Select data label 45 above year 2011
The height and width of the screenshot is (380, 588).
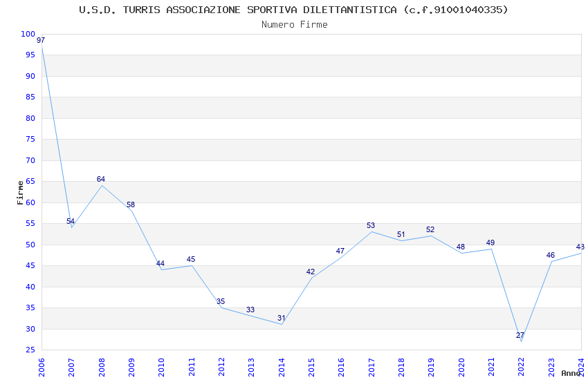point(190,259)
